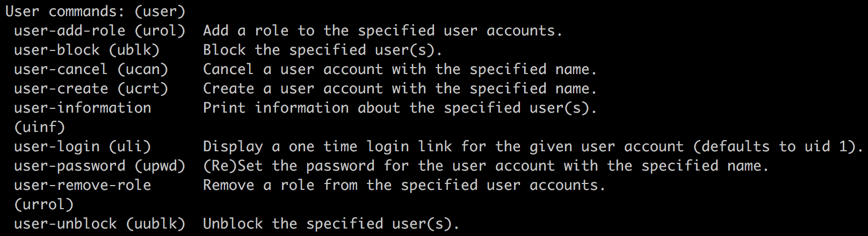Click the (ucrt) alias text
This screenshot has height=236, width=868.
142,88
